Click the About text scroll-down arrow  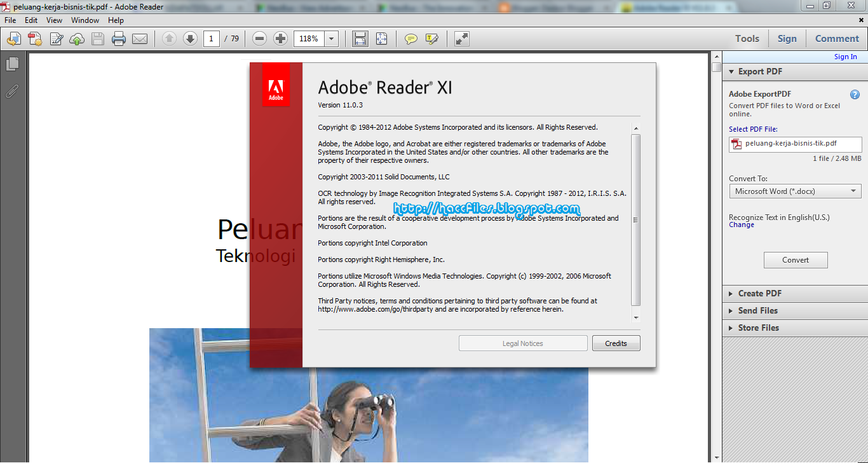click(636, 317)
